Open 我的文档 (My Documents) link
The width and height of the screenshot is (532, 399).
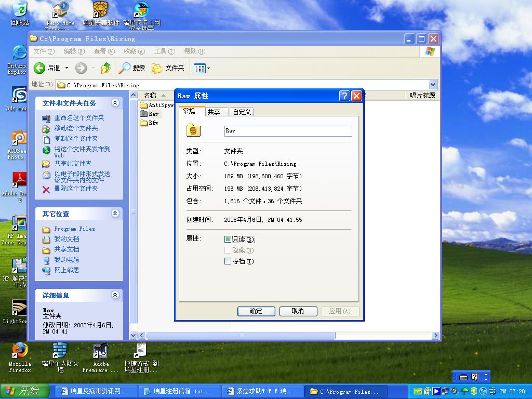tap(66, 239)
